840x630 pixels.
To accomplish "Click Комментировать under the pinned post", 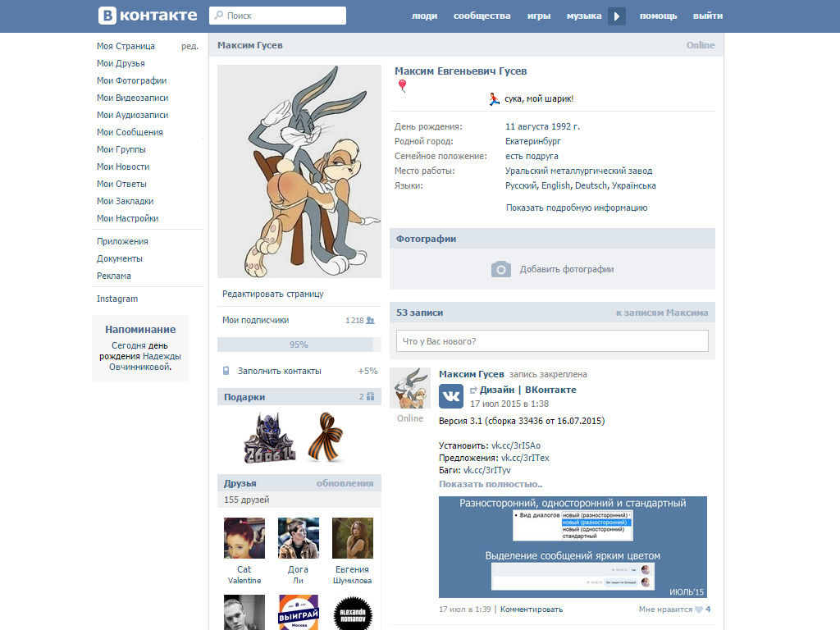I will [x=532, y=609].
